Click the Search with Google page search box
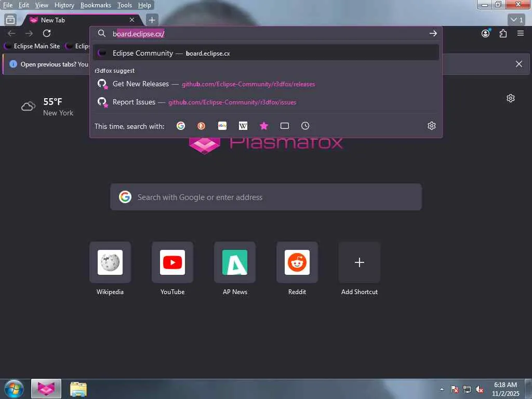Screen dimensions: 532x399 [x=266, y=197]
